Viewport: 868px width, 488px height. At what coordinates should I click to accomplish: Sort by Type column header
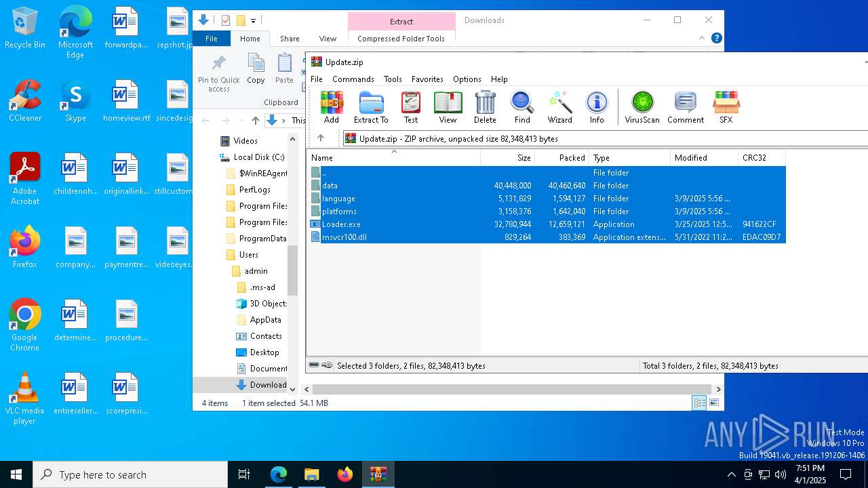pos(630,158)
